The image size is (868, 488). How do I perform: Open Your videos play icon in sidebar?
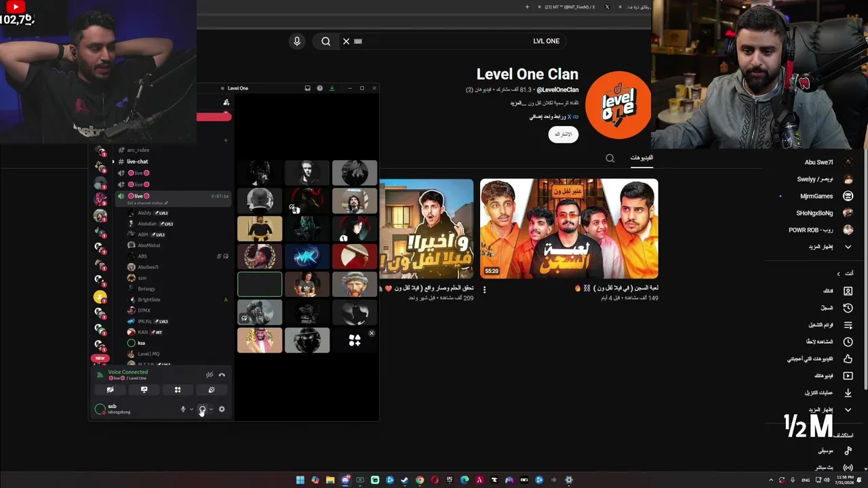[848, 375]
